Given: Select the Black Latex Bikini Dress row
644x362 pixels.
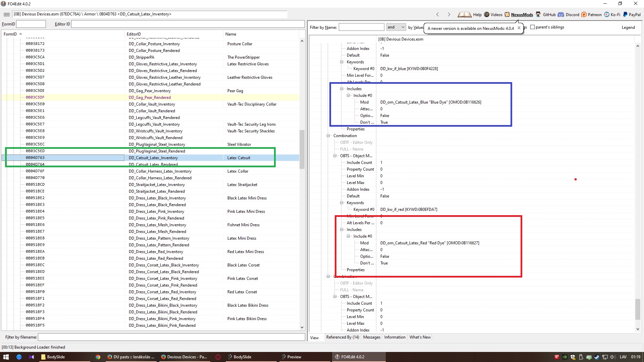Looking at the screenshot, I should pyautogui.click(x=150, y=305).
